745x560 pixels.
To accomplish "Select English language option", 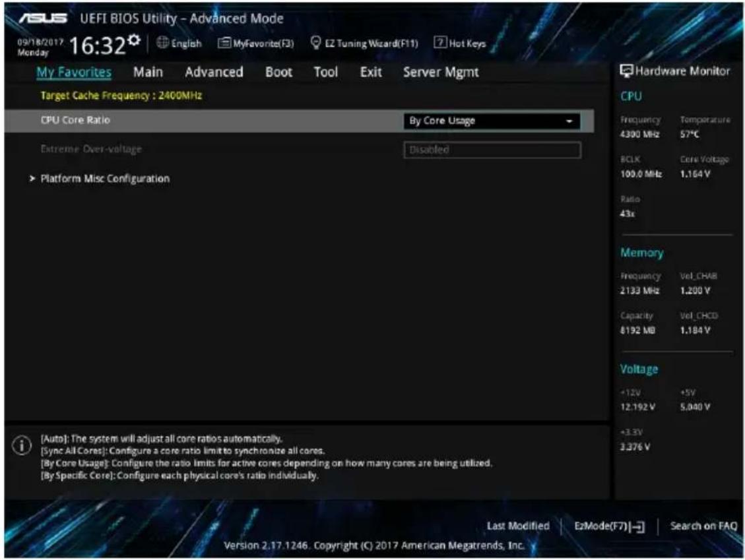I will coord(186,44).
